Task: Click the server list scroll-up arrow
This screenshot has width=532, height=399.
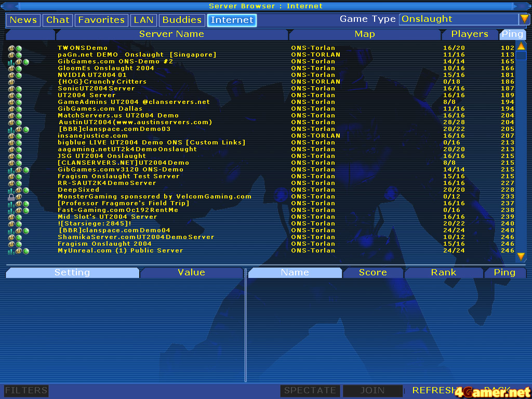Action: 521,46
